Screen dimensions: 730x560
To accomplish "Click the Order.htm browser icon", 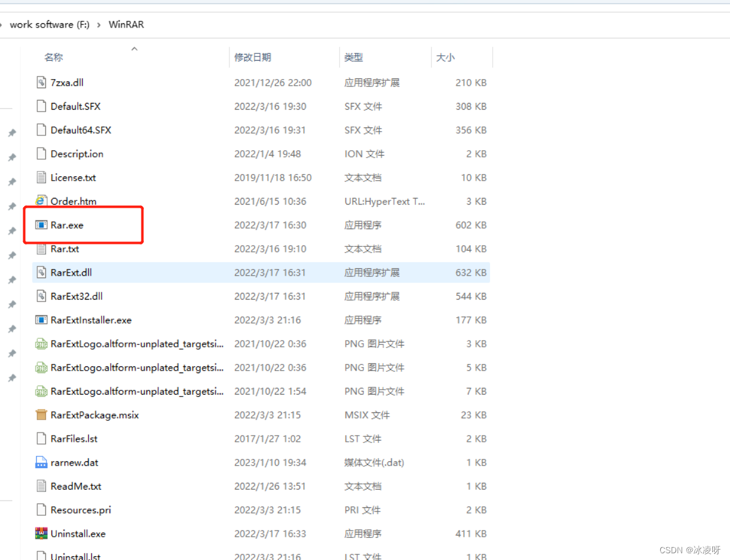I will pyautogui.click(x=42, y=201).
